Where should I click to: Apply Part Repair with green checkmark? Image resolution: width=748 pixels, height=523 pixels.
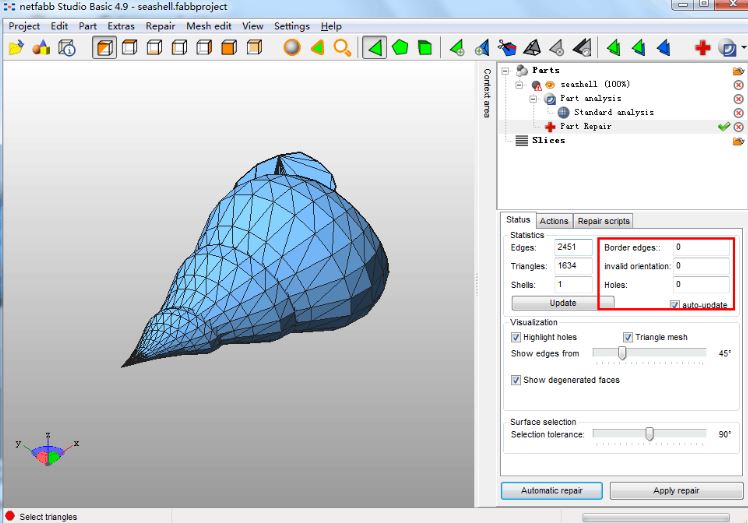(724, 126)
